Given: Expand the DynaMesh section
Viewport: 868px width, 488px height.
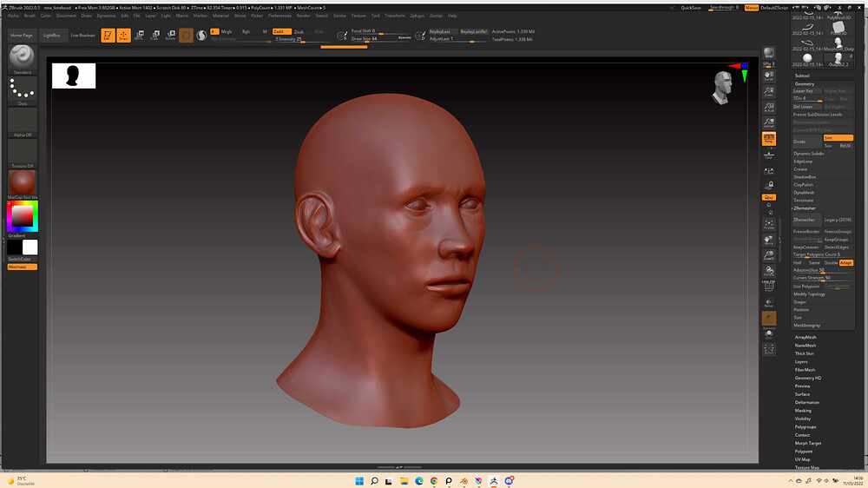Looking at the screenshot, I should coord(804,192).
